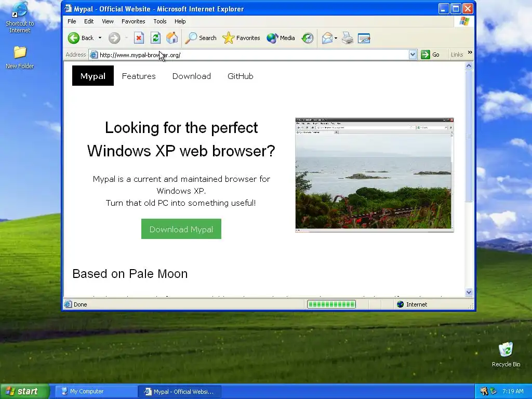Open the View menu
Viewport: 532px width, 399px height.
click(108, 21)
